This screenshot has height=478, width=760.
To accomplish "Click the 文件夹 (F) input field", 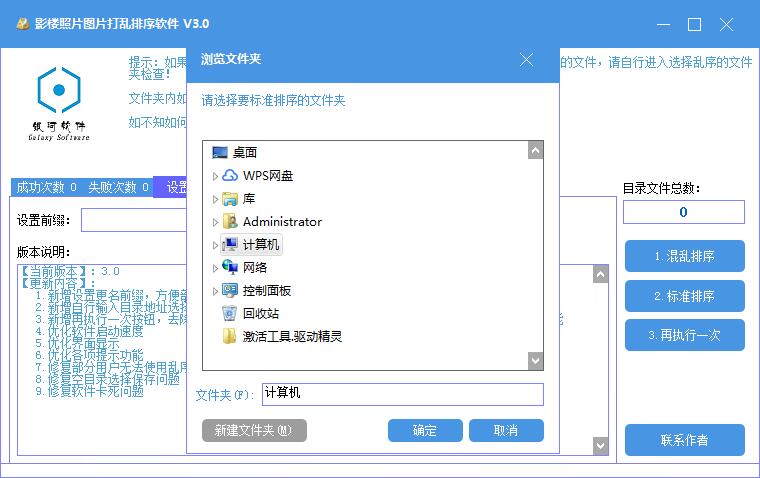I will tap(403, 394).
